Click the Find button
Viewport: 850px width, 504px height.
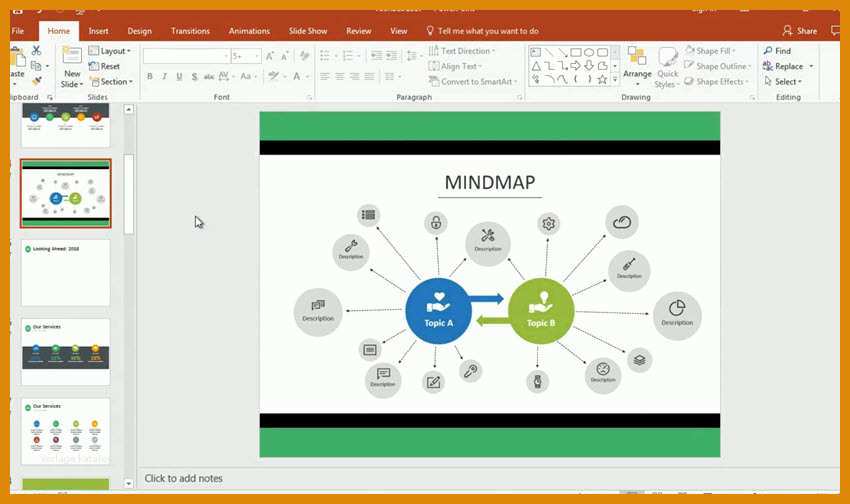tap(777, 50)
